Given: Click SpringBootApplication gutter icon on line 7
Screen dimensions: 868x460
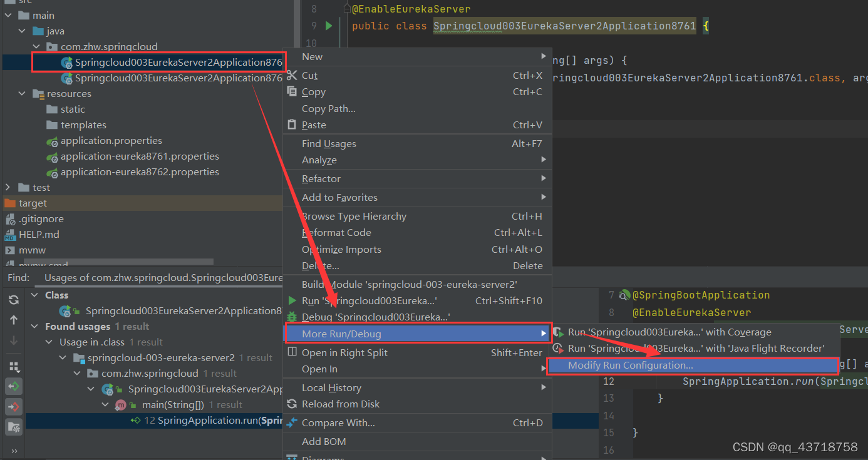Looking at the screenshot, I should point(624,295).
